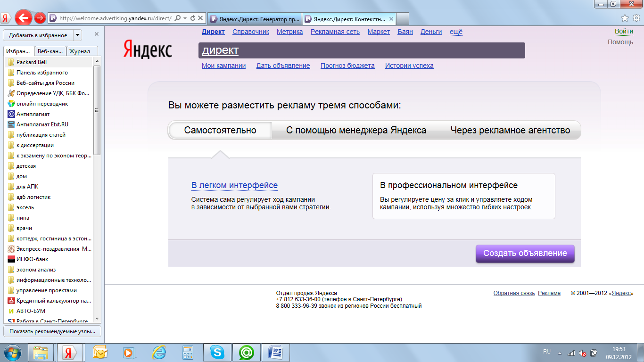Switch to Контекстная browser tab

pyautogui.click(x=349, y=19)
